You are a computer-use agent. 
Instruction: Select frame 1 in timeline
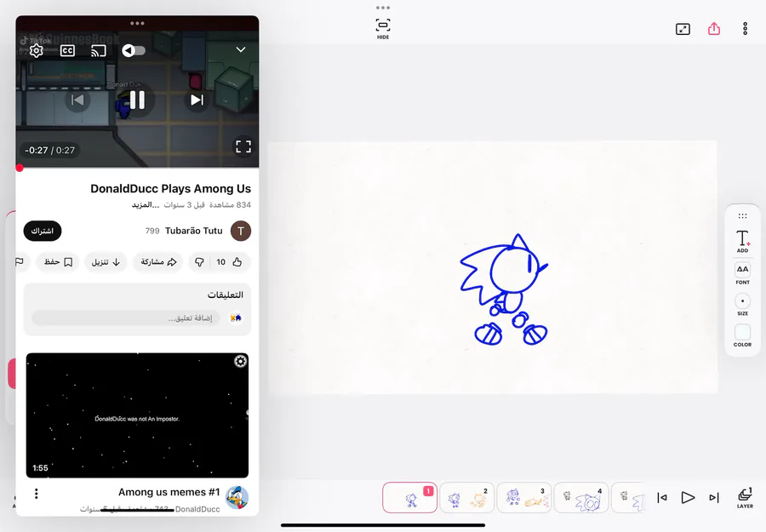click(410, 497)
